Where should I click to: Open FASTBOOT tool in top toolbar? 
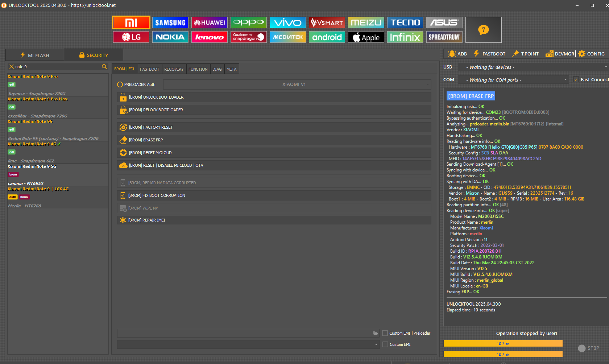tap(489, 54)
